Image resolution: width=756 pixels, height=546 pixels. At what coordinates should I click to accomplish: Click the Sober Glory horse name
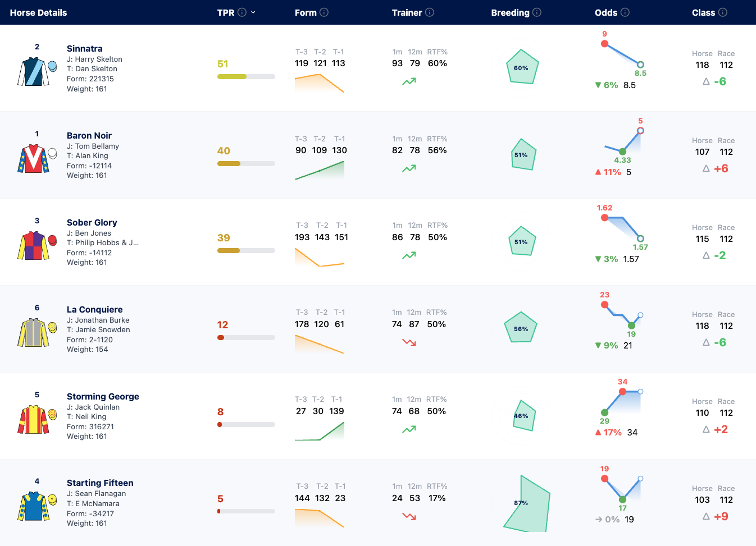point(92,222)
